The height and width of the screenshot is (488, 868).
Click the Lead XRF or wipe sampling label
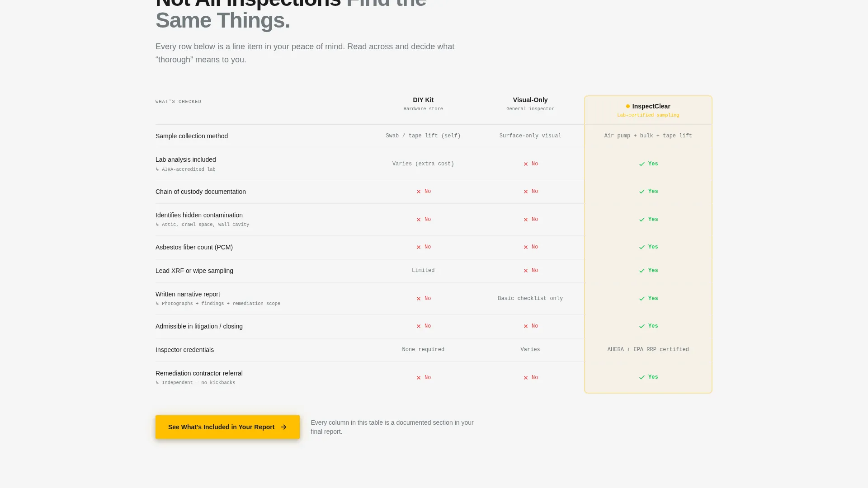click(194, 271)
